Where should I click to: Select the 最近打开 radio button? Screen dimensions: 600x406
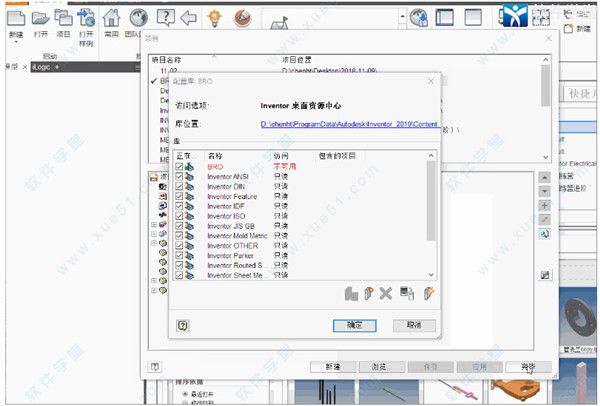[186, 394]
